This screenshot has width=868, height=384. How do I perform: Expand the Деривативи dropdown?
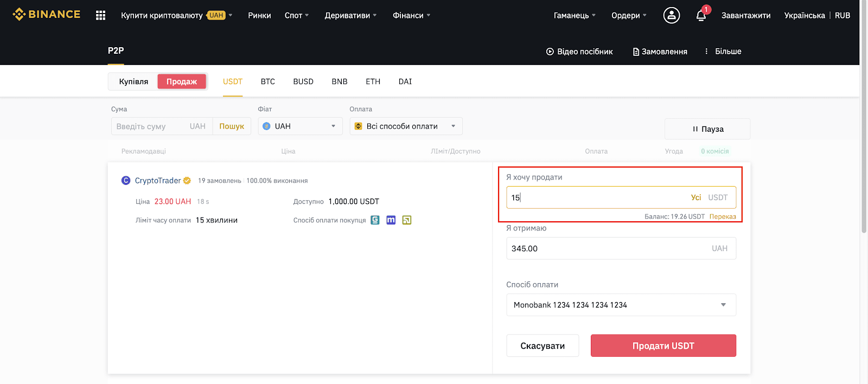[x=350, y=15]
